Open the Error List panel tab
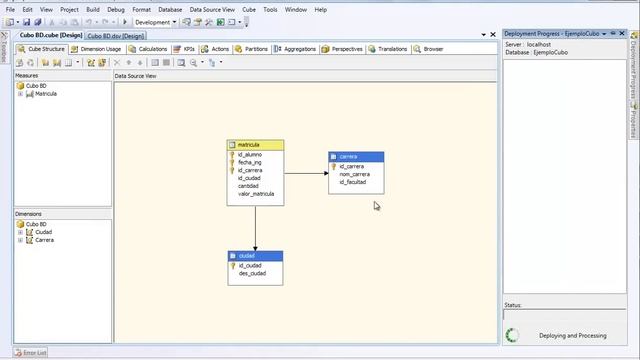The image size is (640, 360). 31,353
